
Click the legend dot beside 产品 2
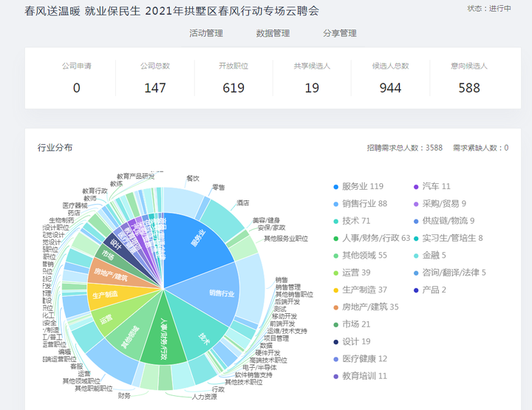coord(416,290)
